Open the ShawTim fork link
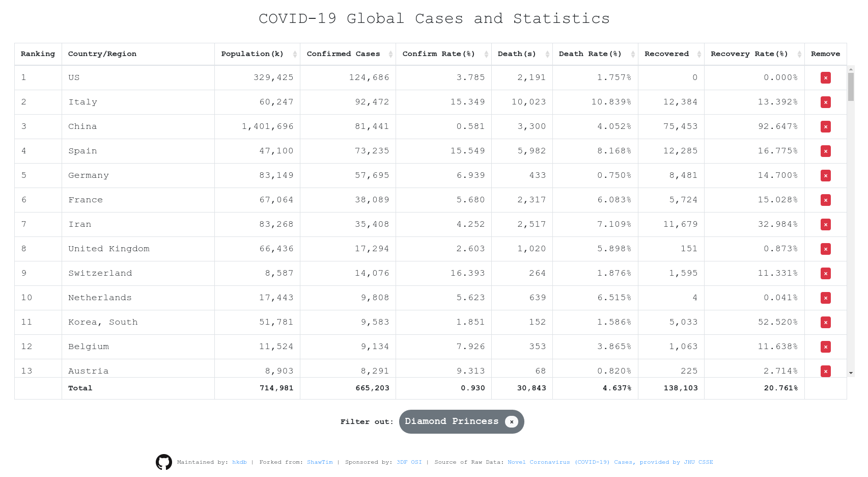868x477 pixels. click(320, 462)
